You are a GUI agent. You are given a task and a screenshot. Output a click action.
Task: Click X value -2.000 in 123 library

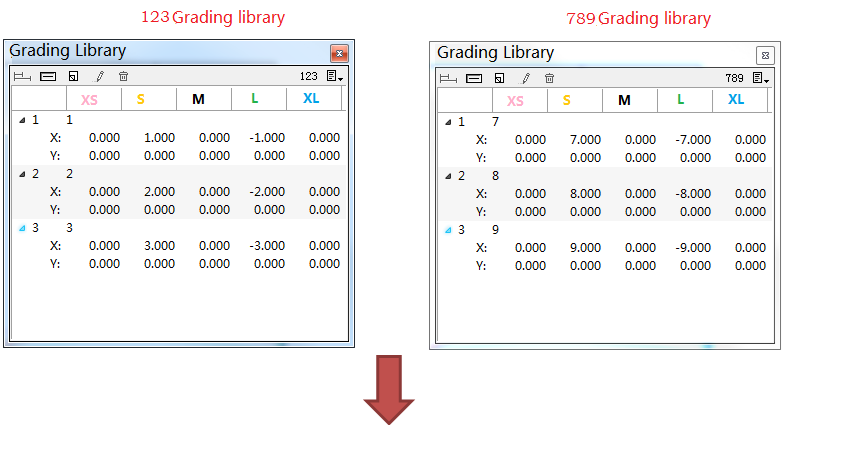pyautogui.click(x=268, y=192)
